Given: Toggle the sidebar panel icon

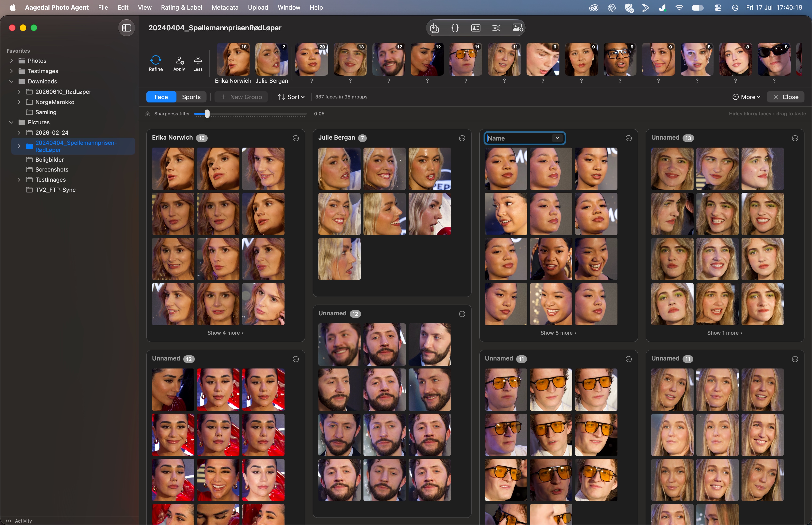Looking at the screenshot, I should 126,28.
